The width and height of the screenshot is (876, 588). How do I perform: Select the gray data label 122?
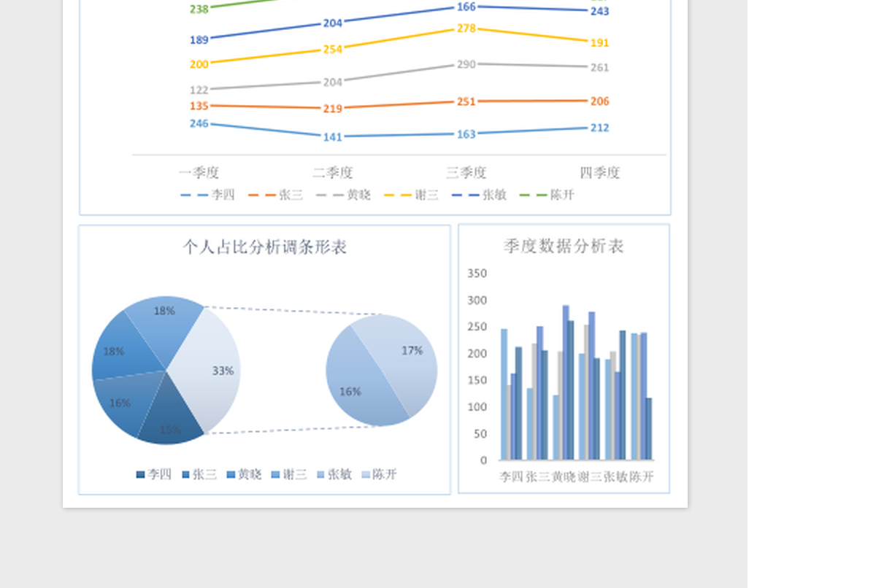tap(199, 90)
